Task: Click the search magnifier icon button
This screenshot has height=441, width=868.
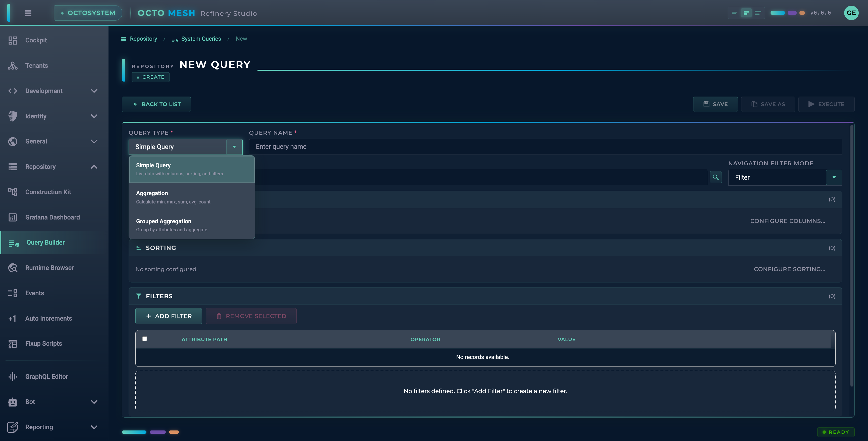Action: click(715, 177)
